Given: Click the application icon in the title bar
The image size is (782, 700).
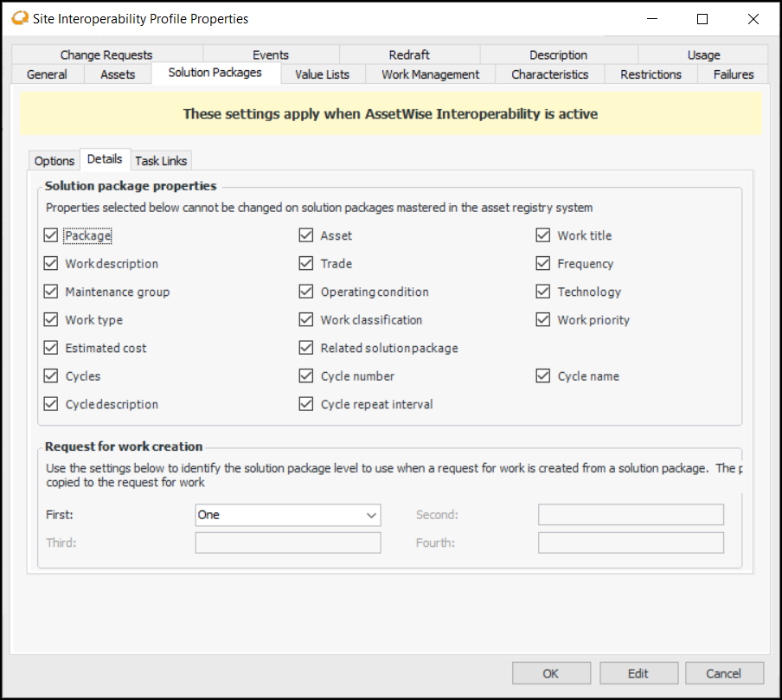Looking at the screenshot, I should pos(20,18).
